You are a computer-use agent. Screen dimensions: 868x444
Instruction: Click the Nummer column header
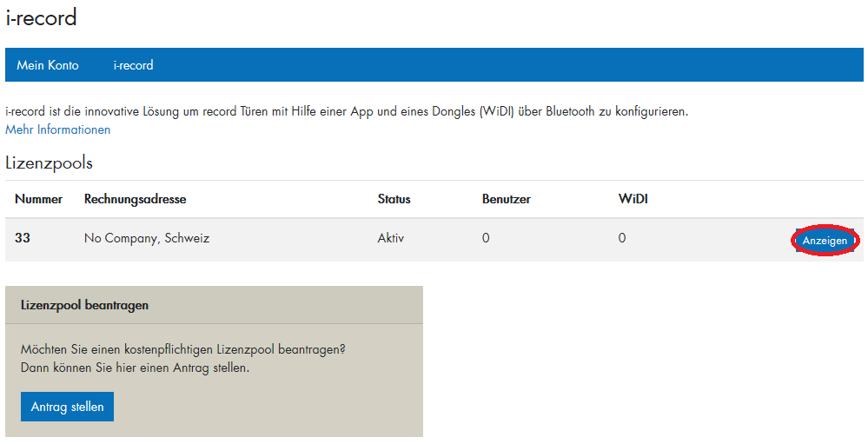pos(38,199)
